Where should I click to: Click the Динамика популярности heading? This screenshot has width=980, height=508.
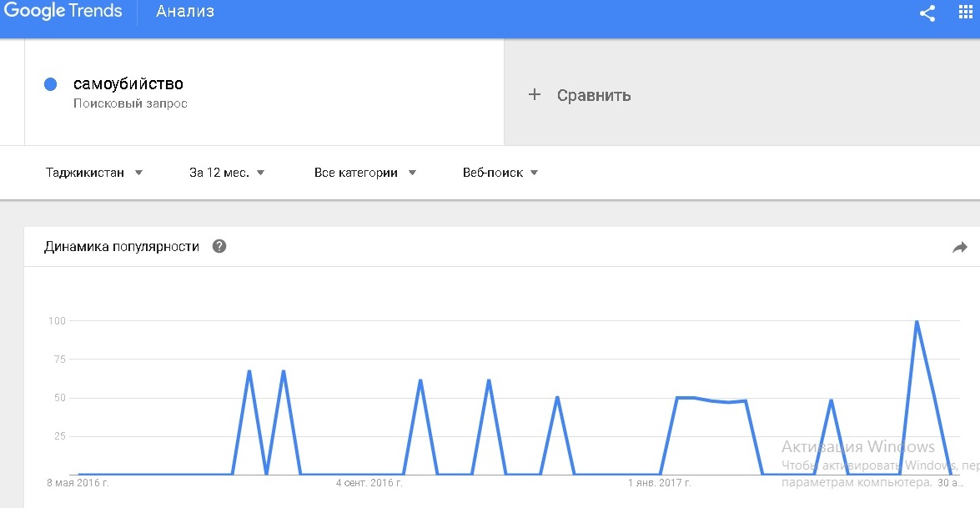(122, 247)
